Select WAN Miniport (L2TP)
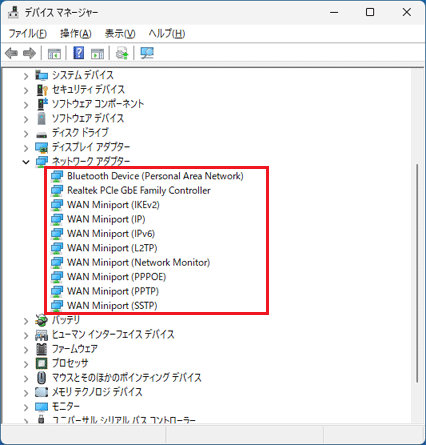The width and height of the screenshot is (426, 445). click(x=112, y=248)
